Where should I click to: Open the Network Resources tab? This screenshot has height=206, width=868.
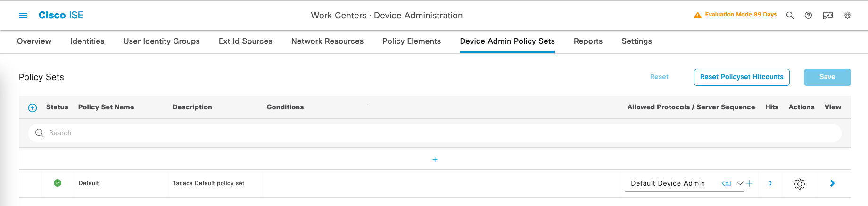[327, 41]
